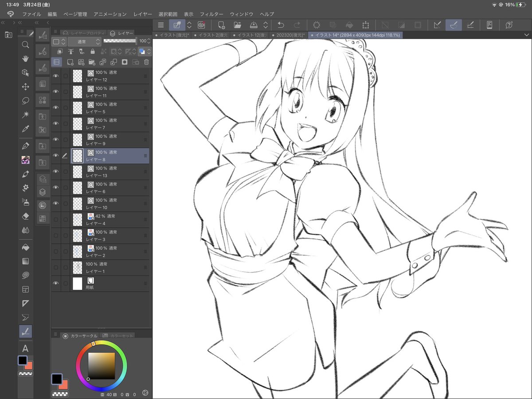Select the transparent color swatch in tool palette
The width and height of the screenshot is (532, 399).
coord(25,374)
